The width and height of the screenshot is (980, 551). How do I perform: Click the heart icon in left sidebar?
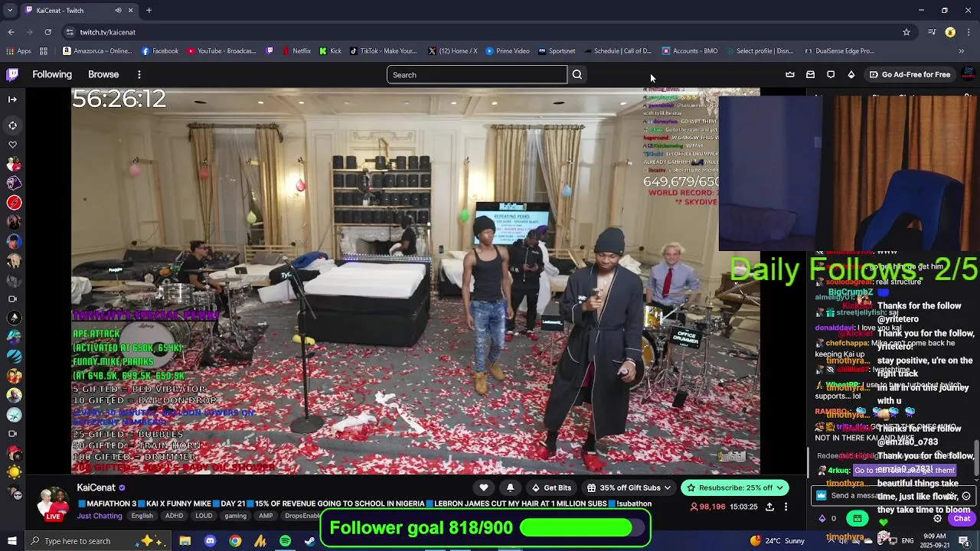tap(12, 145)
